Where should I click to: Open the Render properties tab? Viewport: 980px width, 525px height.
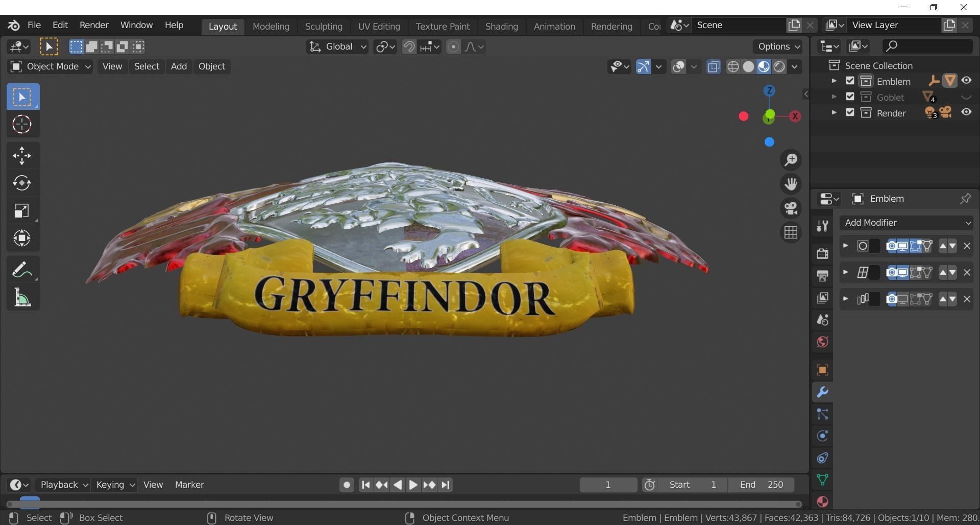click(822, 254)
